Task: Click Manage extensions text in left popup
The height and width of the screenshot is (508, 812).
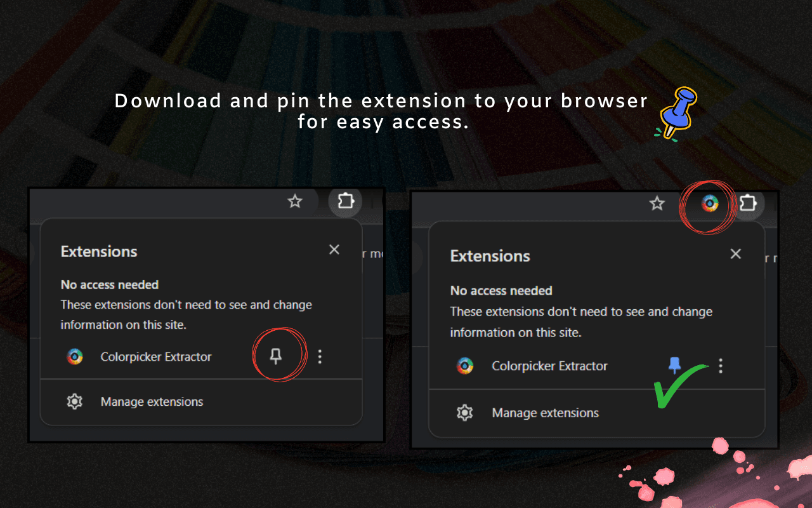Action: [x=152, y=402]
